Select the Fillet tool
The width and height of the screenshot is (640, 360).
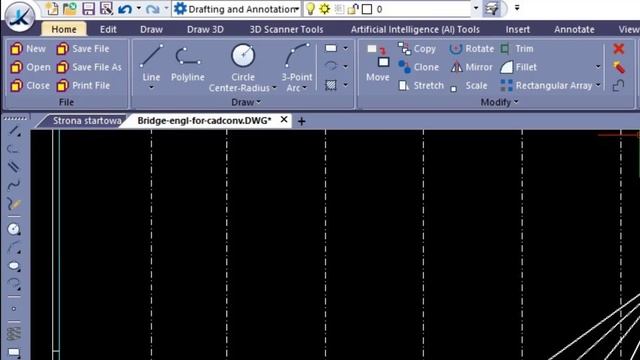click(x=518, y=67)
